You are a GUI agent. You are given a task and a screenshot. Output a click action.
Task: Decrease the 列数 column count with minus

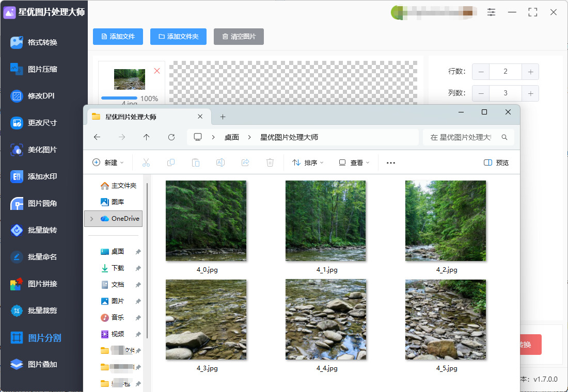[x=481, y=93]
